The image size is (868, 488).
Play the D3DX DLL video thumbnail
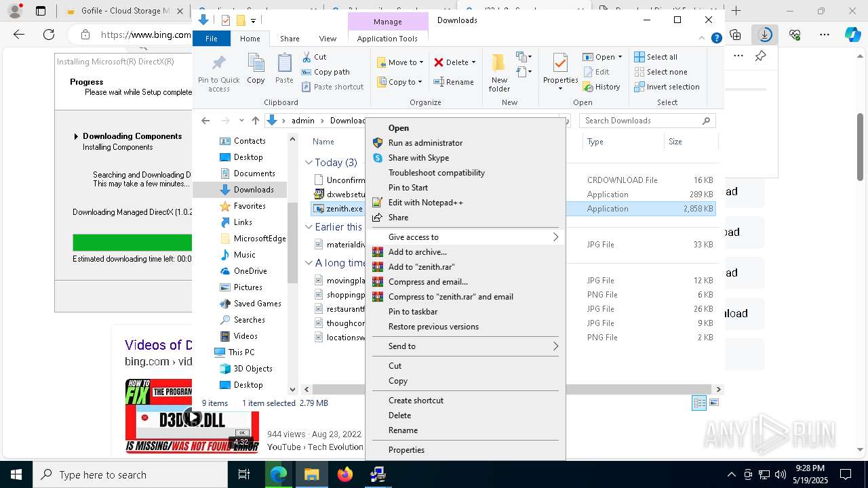193,417
